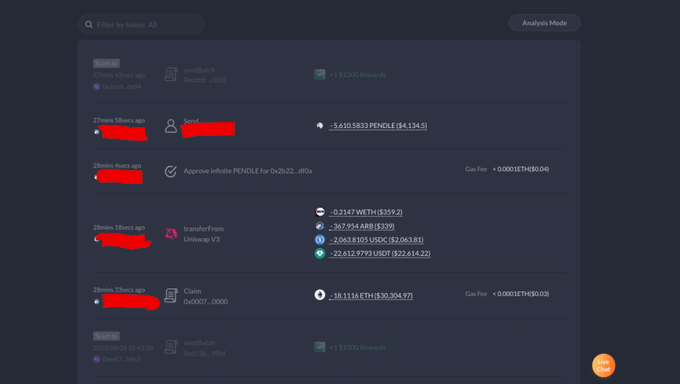Open +1 $1000 Rewards in the top row
Image resolution: width=680 pixels, height=384 pixels.
point(358,75)
